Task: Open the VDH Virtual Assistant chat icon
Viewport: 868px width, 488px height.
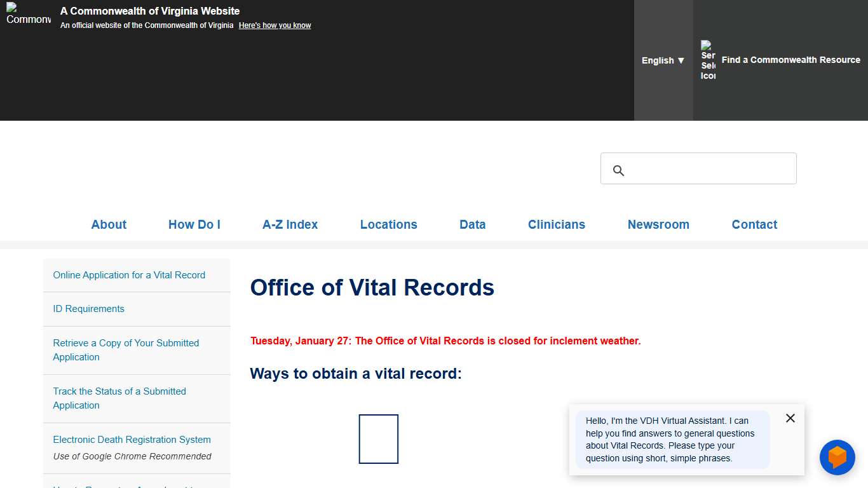Action: click(x=837, y=457)
